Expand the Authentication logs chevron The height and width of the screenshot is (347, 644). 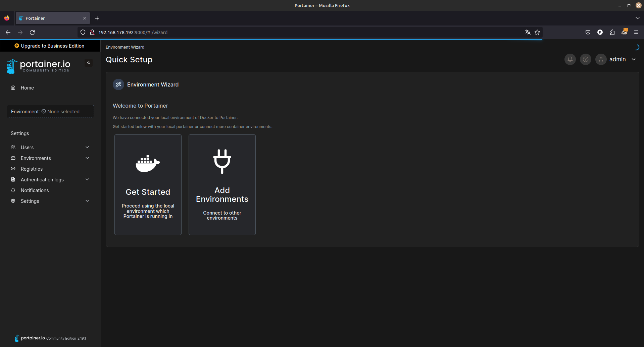click(x=87, y=179)
